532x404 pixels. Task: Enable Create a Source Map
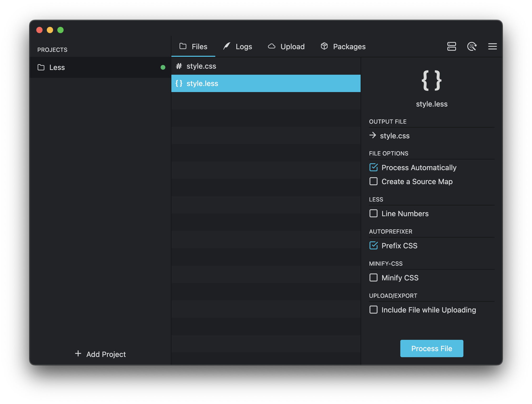click(373, 181)
